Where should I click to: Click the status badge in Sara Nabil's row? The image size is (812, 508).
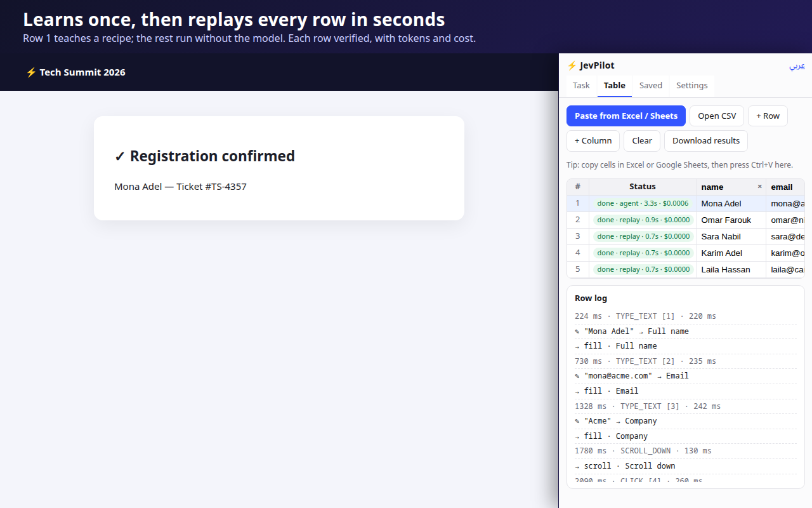tap(643, 237)
